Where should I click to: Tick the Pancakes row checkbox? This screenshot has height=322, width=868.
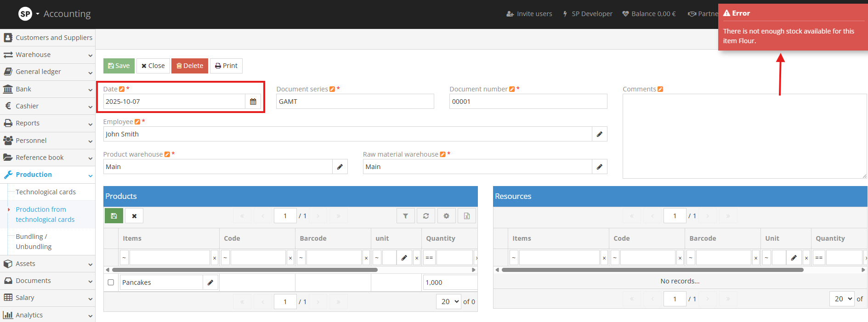point(111,282)
